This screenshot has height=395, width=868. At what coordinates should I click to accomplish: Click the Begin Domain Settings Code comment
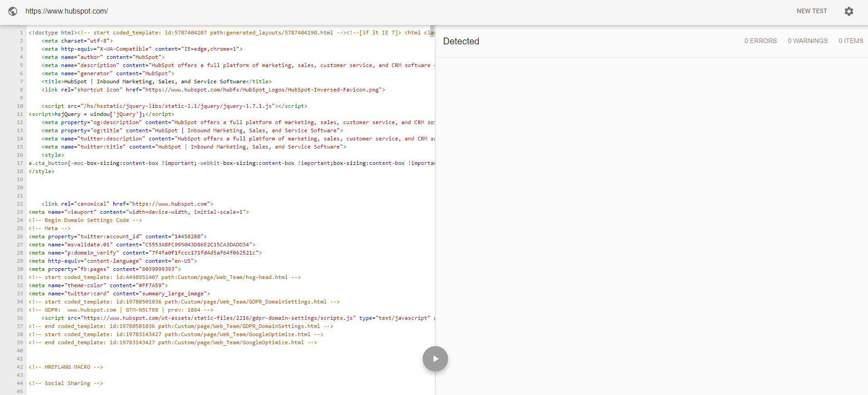(85, 220)
